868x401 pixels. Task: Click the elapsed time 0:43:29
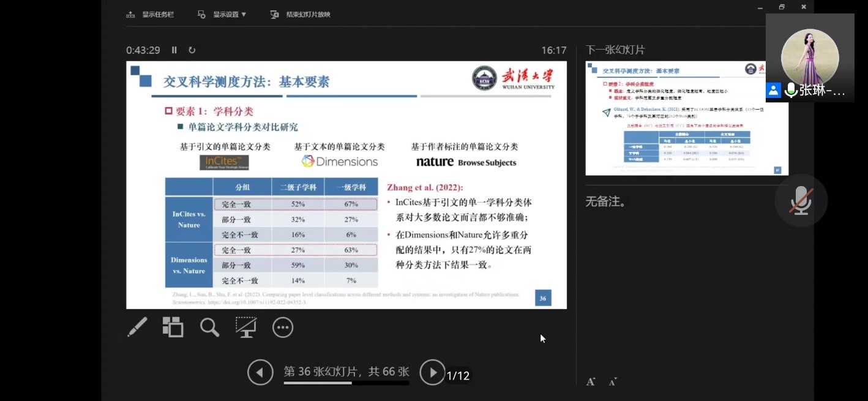click(x=143, y=50)
